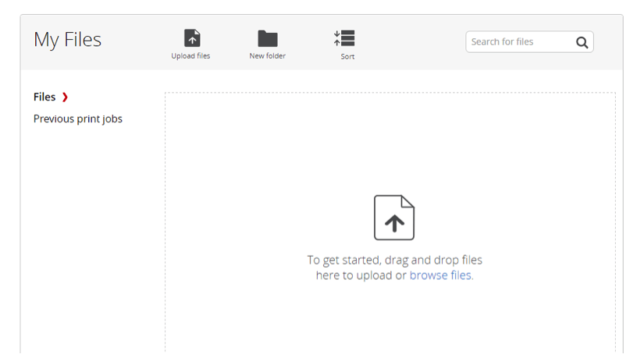This screenshot has height=354, width=644.
Task: Click the red chevron beside Files
Action: tap(65, 97)
